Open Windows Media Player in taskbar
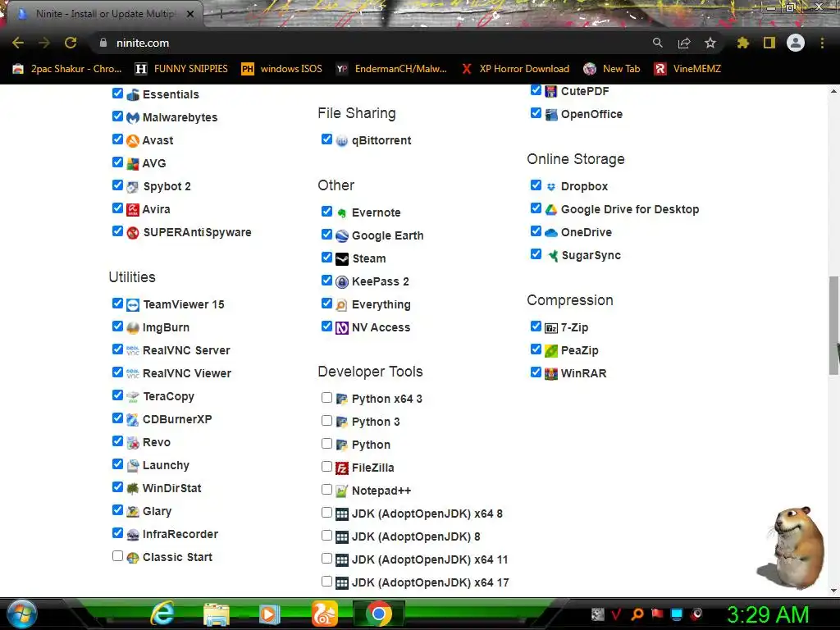Screen dimensions: 840x630 click(269, 614)
